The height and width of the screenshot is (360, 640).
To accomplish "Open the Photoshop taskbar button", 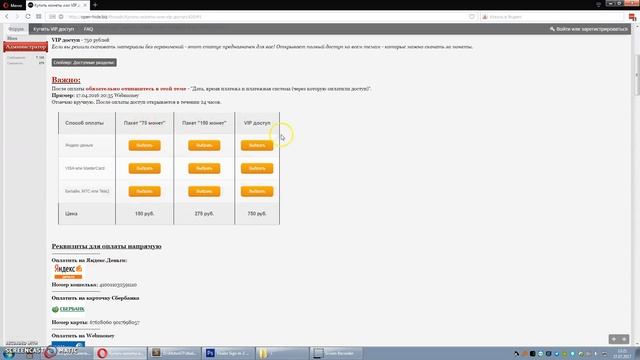I will (x=228, y=353).
